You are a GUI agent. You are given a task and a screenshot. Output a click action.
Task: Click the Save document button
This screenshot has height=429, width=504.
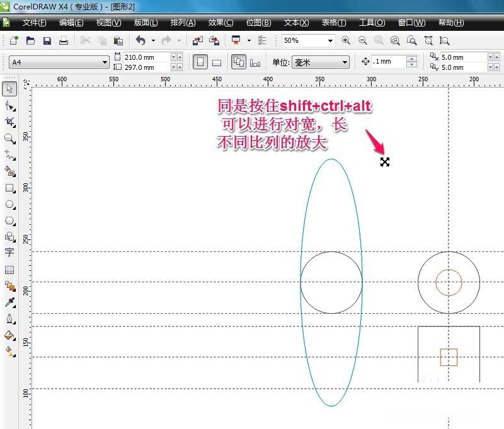[47, 40]
